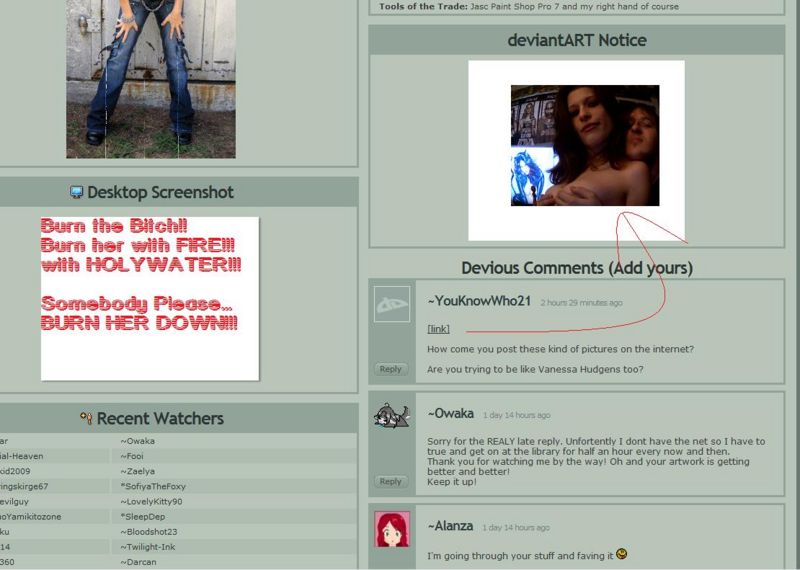The image size is (800, 570).
Task: Visit ~Twilight-Ink from Recent Watchers
Action: [x=148, y=547]
